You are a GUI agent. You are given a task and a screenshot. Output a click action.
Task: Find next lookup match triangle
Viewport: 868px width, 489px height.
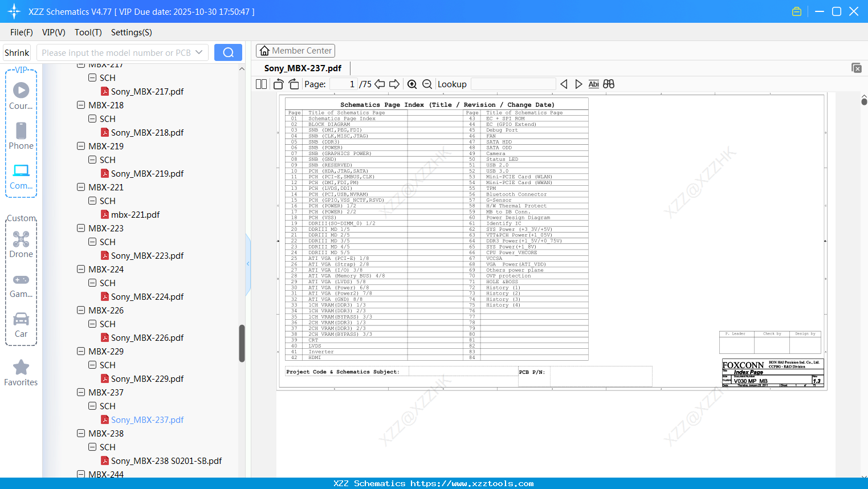coord(578,84)
